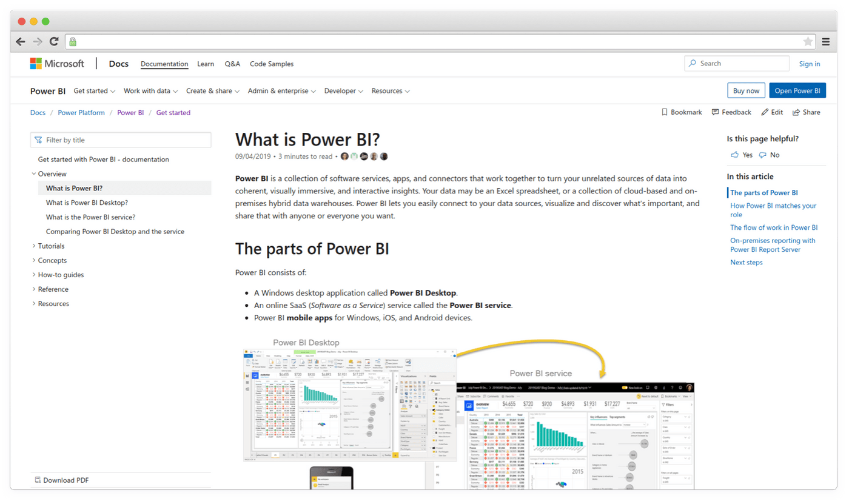Open Get started dropdown menu
This screenshot has width=849, height=504.
tap(95, 91)
